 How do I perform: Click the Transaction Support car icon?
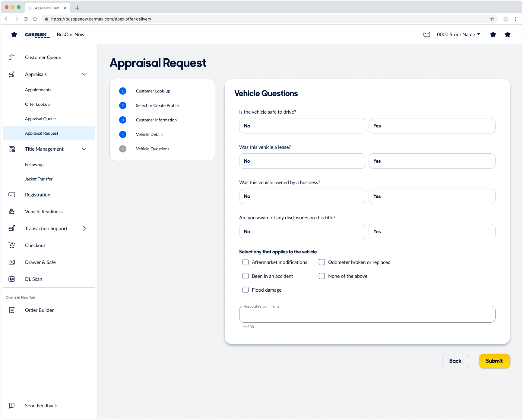pyautogui.click(x=12, y=228)
